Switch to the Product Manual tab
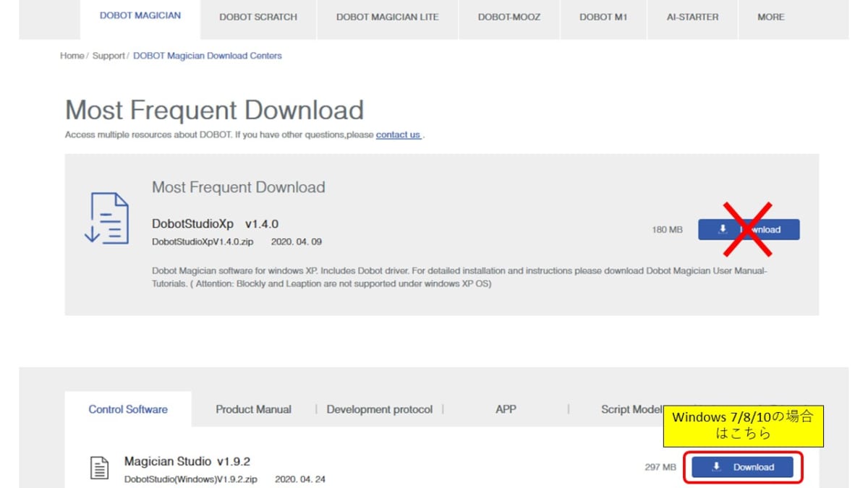Viewport: 868px width, 488px height. click(253, 409)
